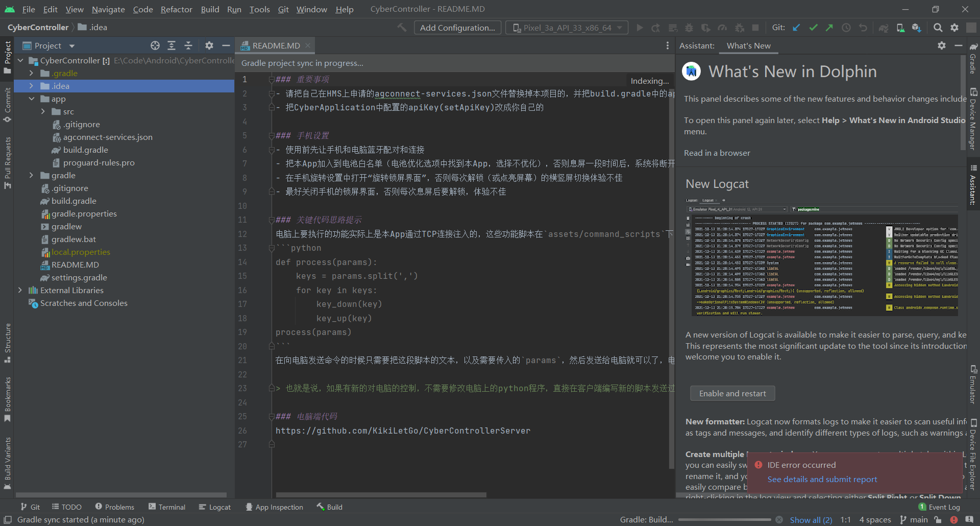980x526 pixels.
Task: Open the Logcat bottom tab
Action: click(x=215, y=507)
